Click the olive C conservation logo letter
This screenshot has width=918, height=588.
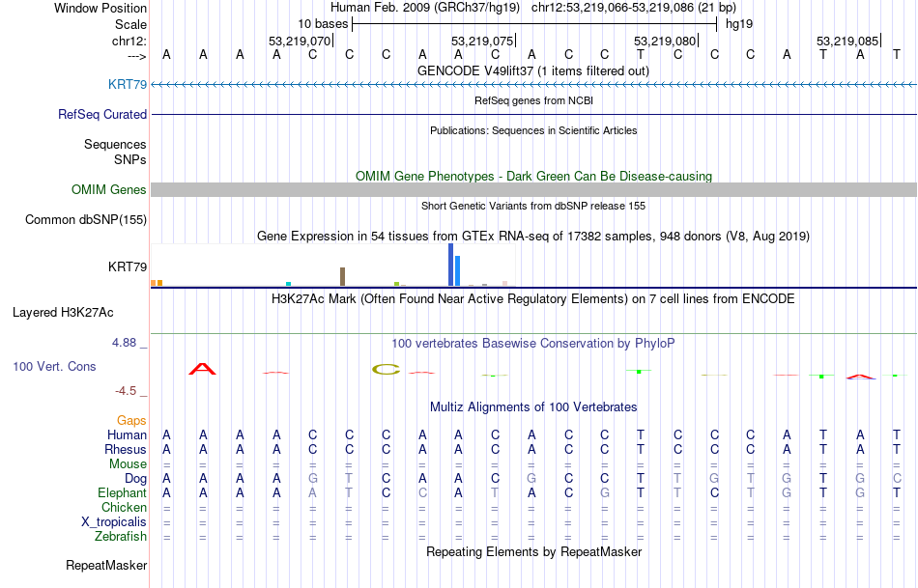pyautogui.click(x=386, y=369)
